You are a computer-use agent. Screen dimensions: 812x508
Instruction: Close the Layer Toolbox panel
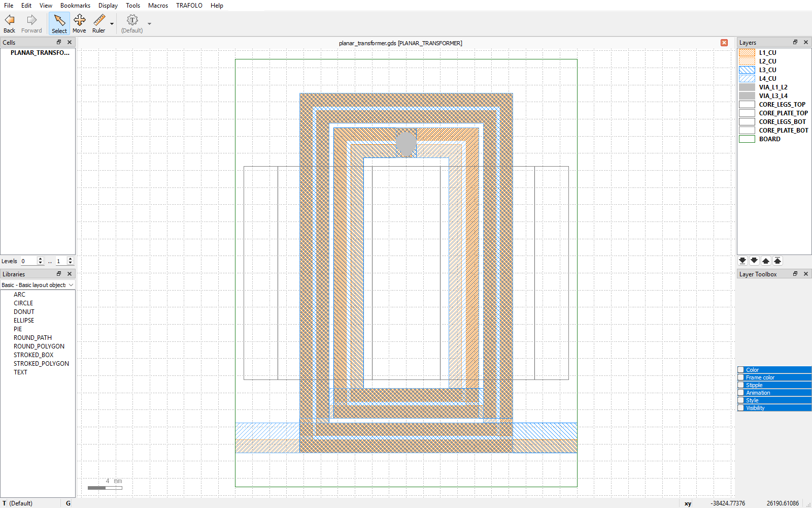pyautogui.click(x=806, y=274)
